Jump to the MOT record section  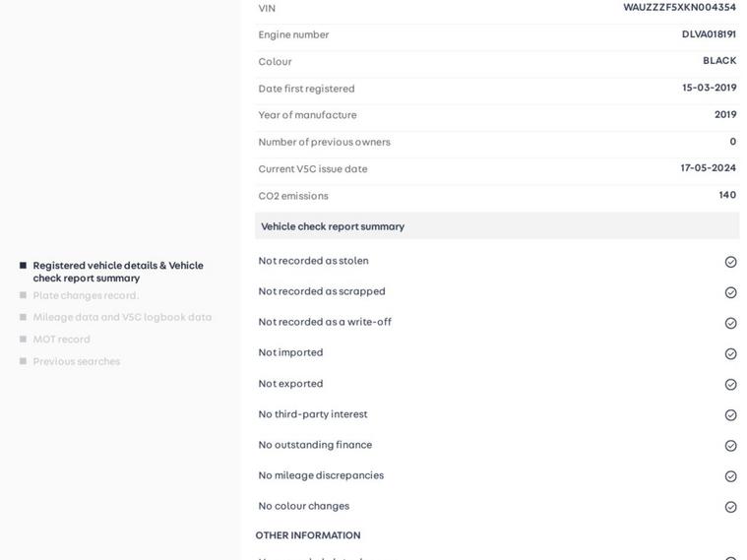[61, 340]
